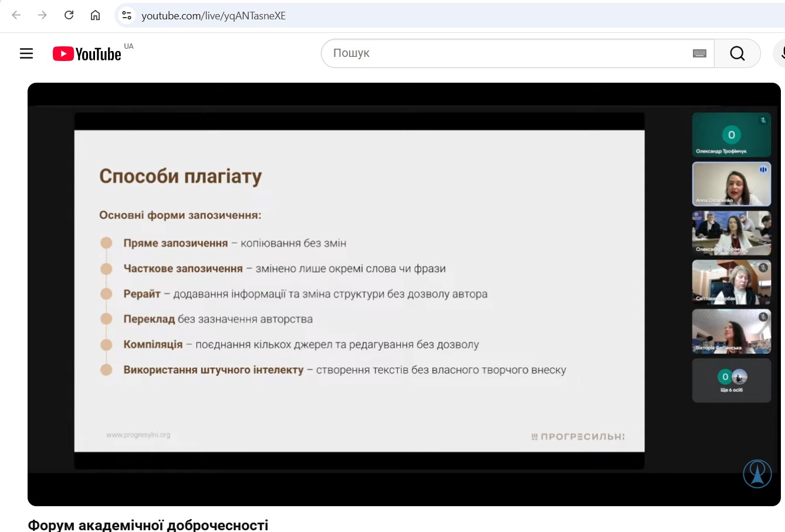The height and width of the screenshot is (532, 785).
Task: Click the 'Способи плагіату' slide heading
Action: [180, 176]
